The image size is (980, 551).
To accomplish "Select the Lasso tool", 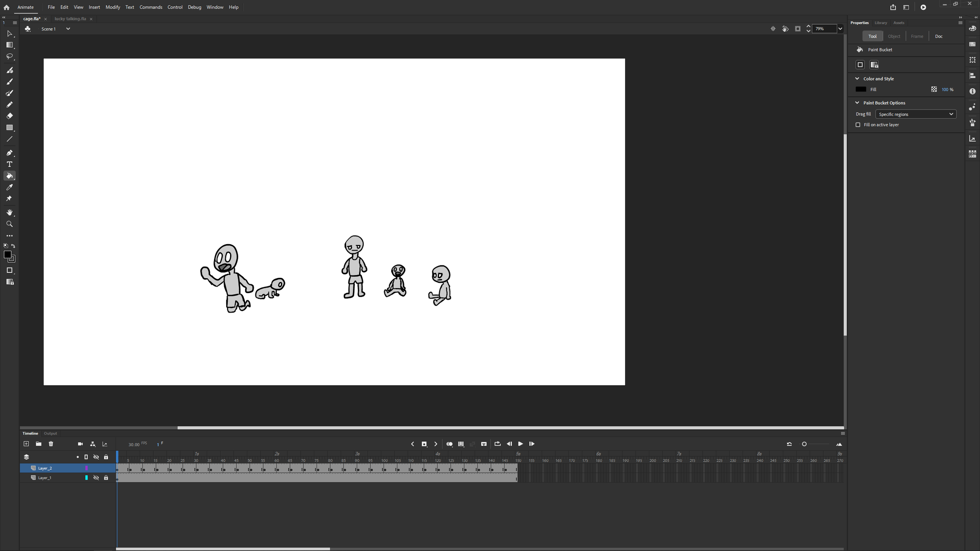I will click(x=9, y=56).
